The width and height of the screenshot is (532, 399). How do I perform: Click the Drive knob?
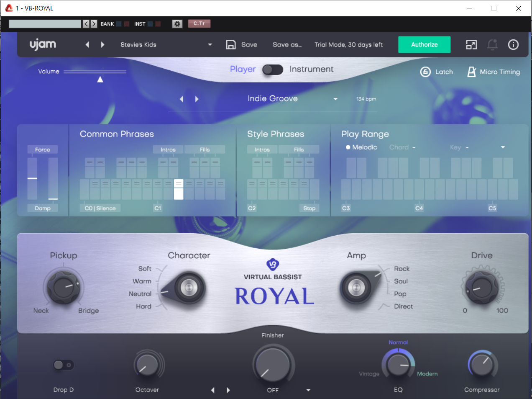click(x=482, y=287)
